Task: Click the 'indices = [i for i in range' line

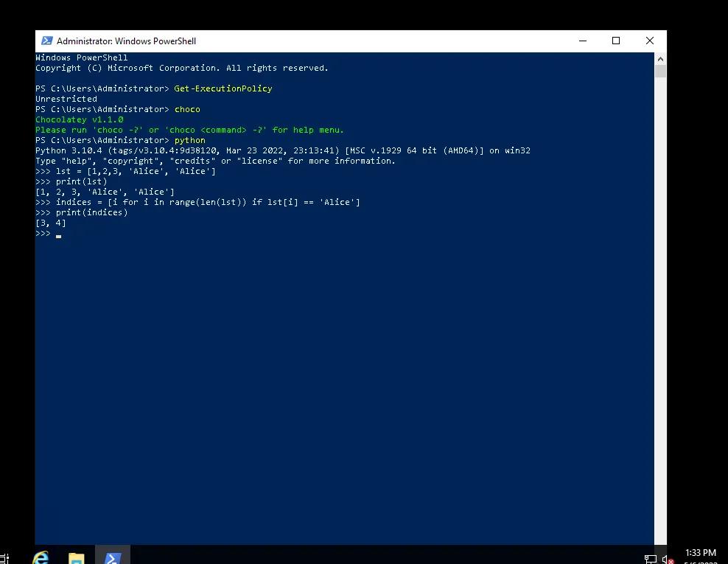Action: coord(197,202)
